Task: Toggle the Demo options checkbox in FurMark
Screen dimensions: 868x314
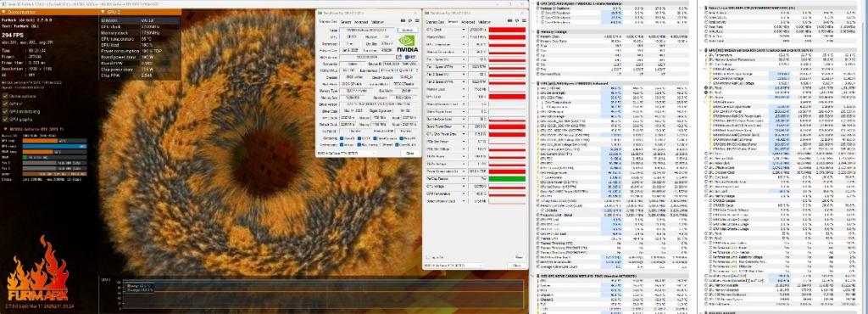Action: click(x=5, y=96)
